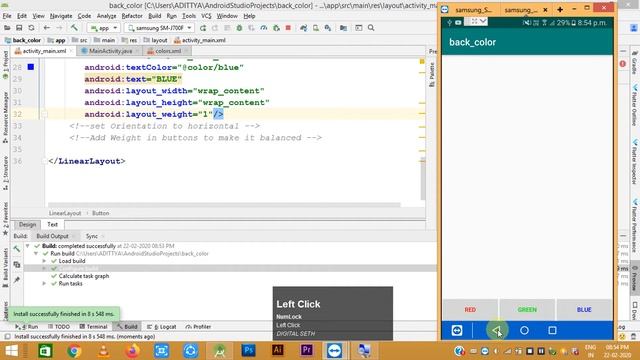640x360 pixels.
Task: Click the blue color swatch in gutter
Action: pos(31,67)
